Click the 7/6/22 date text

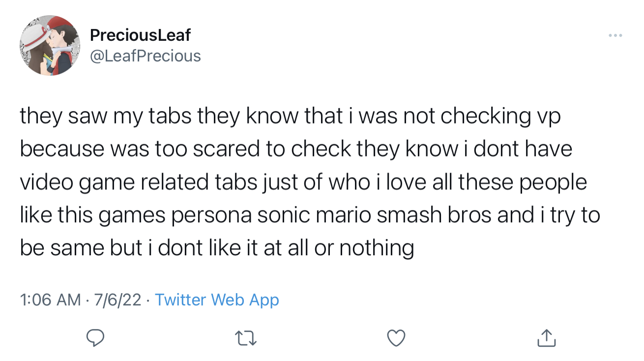click(117, 300)
